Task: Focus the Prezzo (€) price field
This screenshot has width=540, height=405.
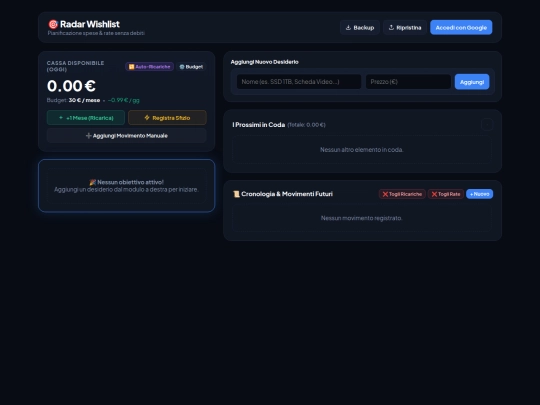Action: click(408, 82)
